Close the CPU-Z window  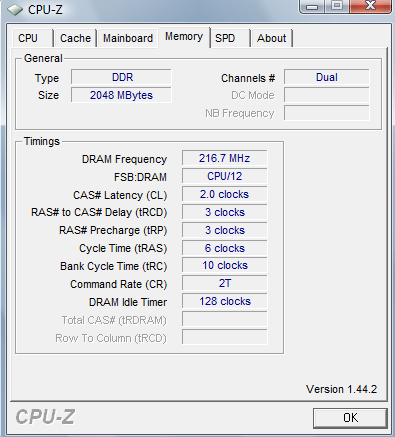pos(370,6)
